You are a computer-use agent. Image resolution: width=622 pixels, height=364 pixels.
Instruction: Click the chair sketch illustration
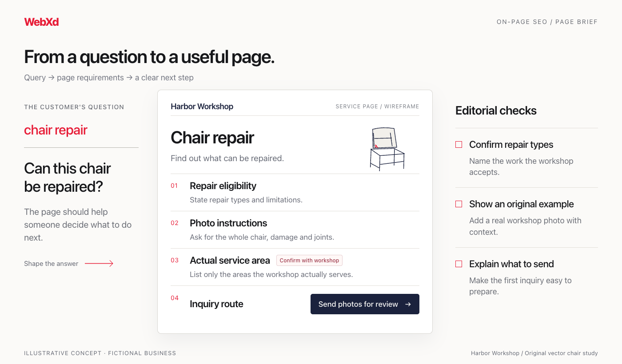pos(387,149)
